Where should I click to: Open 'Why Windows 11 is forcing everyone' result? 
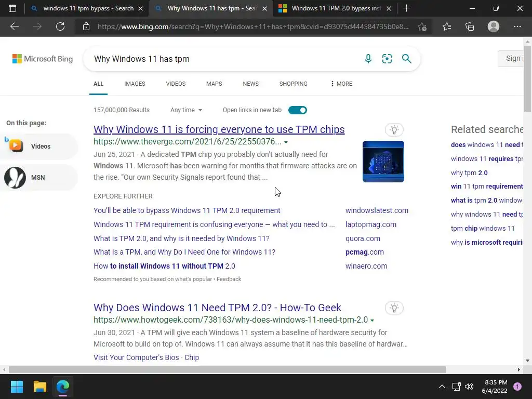[219, 129]
